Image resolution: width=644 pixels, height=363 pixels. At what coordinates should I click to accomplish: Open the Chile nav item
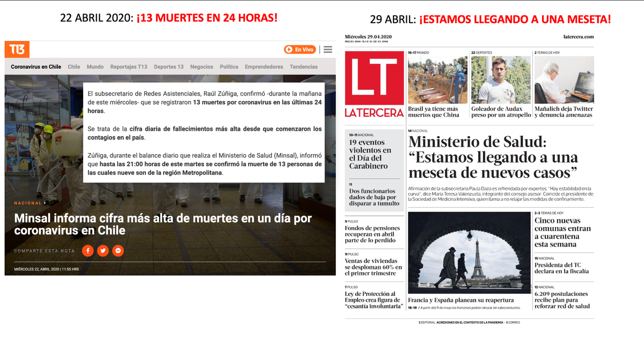coord(74,67)
